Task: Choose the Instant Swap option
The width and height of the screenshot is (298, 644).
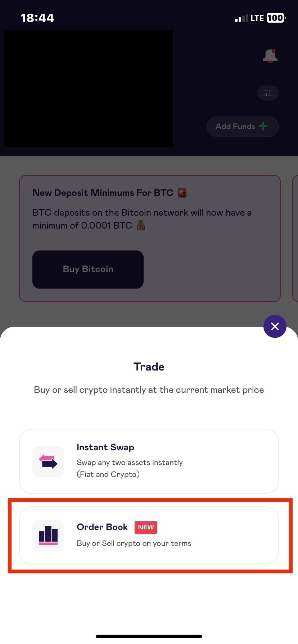Action: [149, 461]
